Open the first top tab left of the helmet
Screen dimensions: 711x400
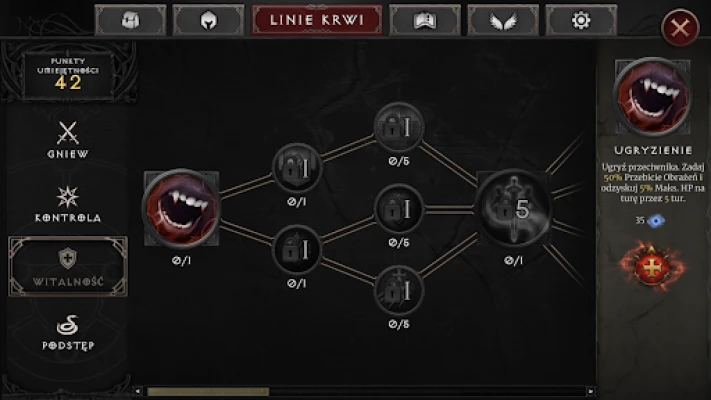pyautogui.click(x=131, y=20)
